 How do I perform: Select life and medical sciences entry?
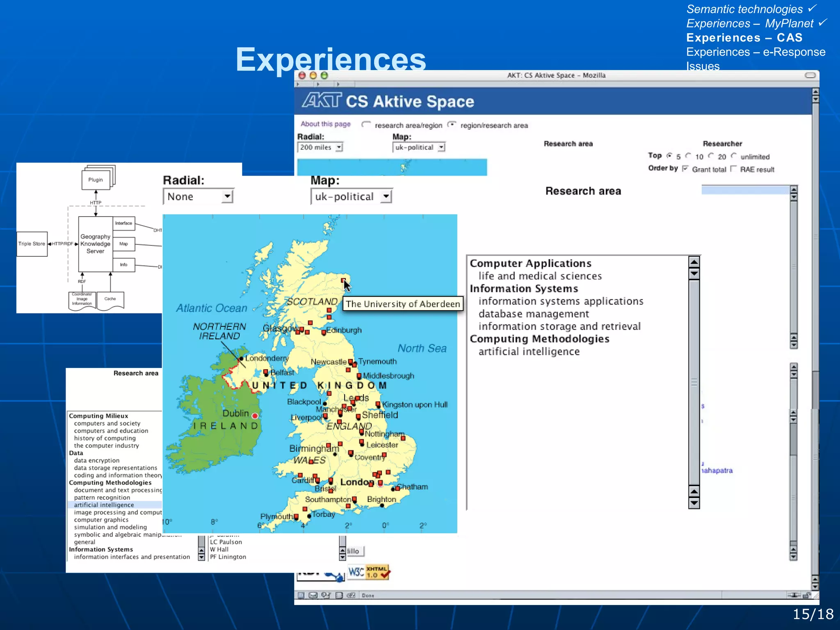[x=540, y=276]
